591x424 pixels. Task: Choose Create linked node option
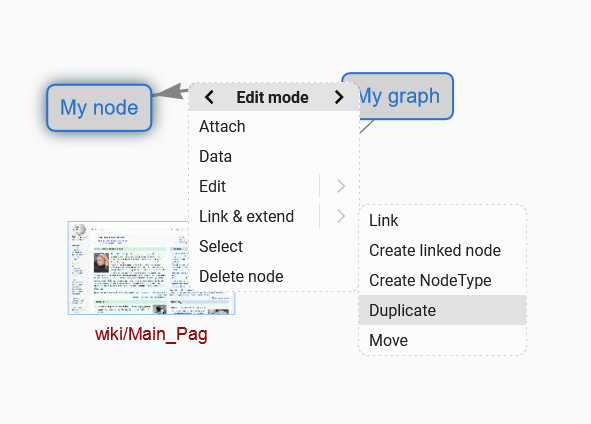click(442, 250)
